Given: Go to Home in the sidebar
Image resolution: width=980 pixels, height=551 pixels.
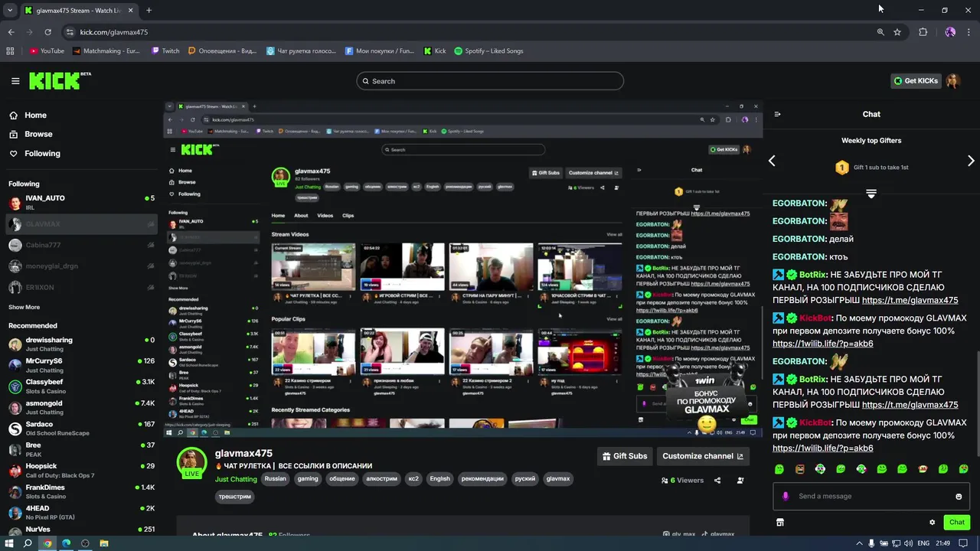Looking at the screenshot, I should click(x=35, y=116).
